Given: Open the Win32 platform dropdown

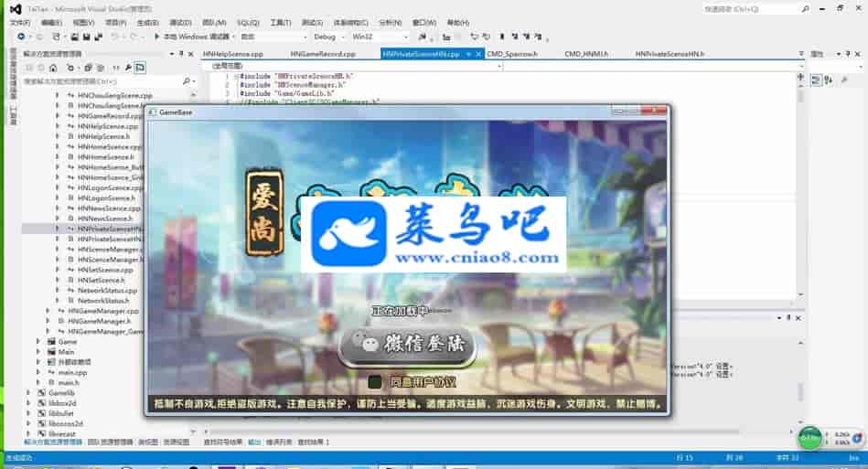Looking at the screenshot, I should click(x=375, y=37).
